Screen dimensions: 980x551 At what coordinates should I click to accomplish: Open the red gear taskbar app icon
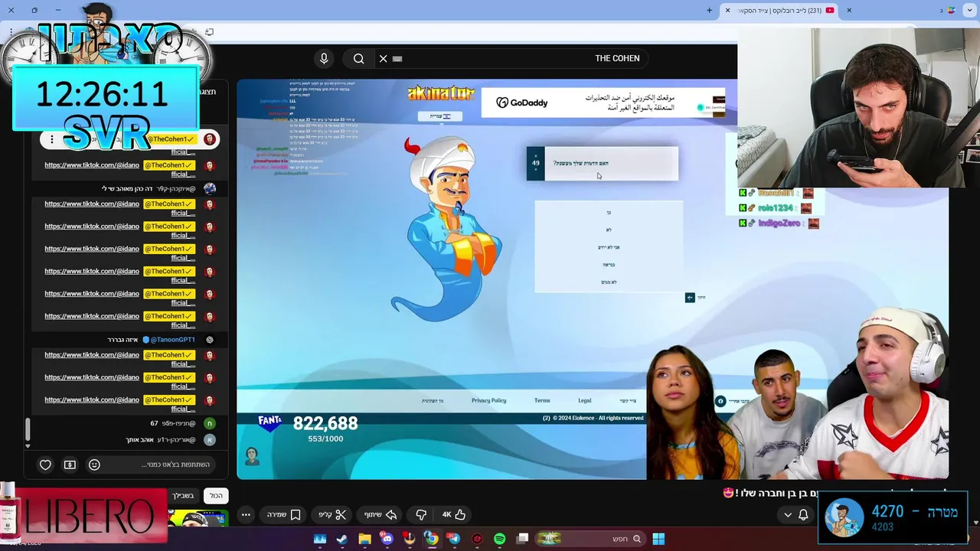(x=477, y=539)
